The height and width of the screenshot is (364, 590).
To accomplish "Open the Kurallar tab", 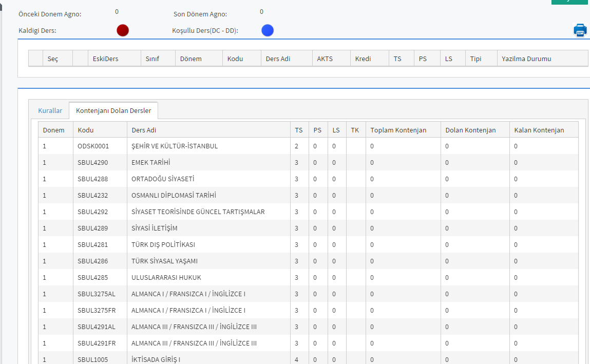I will tap(50, 110).
